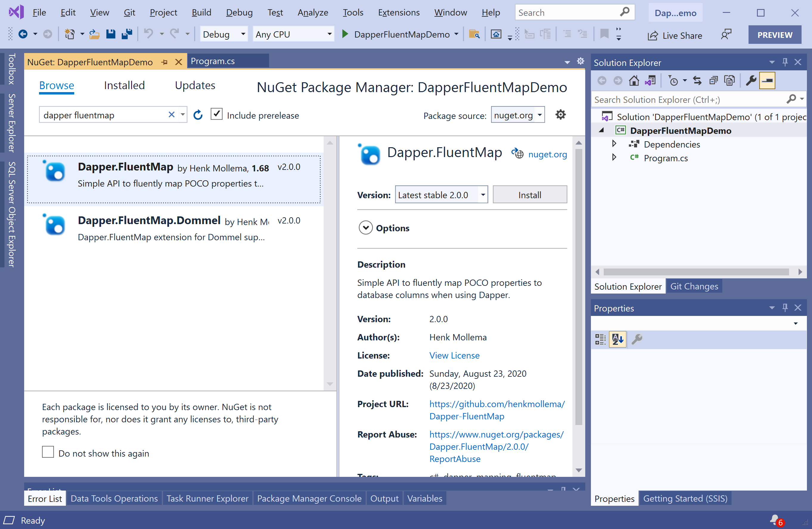Click Collapse All icon in Solution Explorer toolbar

(x=713, y=81)
